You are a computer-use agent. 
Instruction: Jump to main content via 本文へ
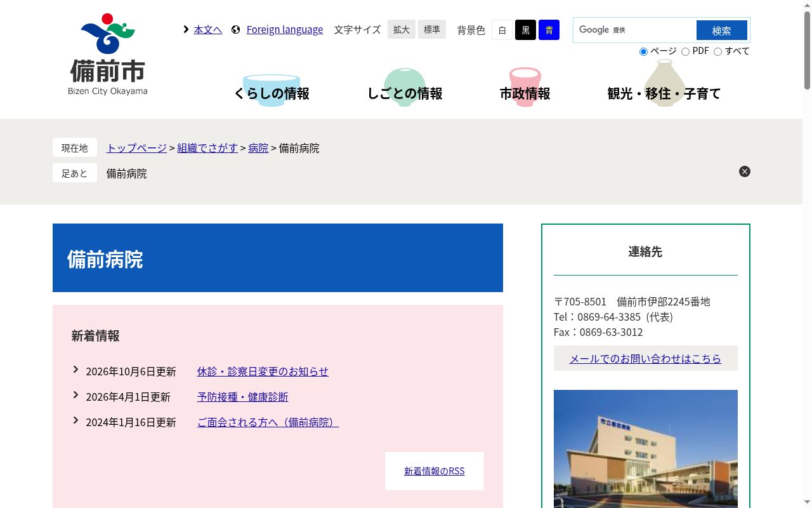click(208, 29)
